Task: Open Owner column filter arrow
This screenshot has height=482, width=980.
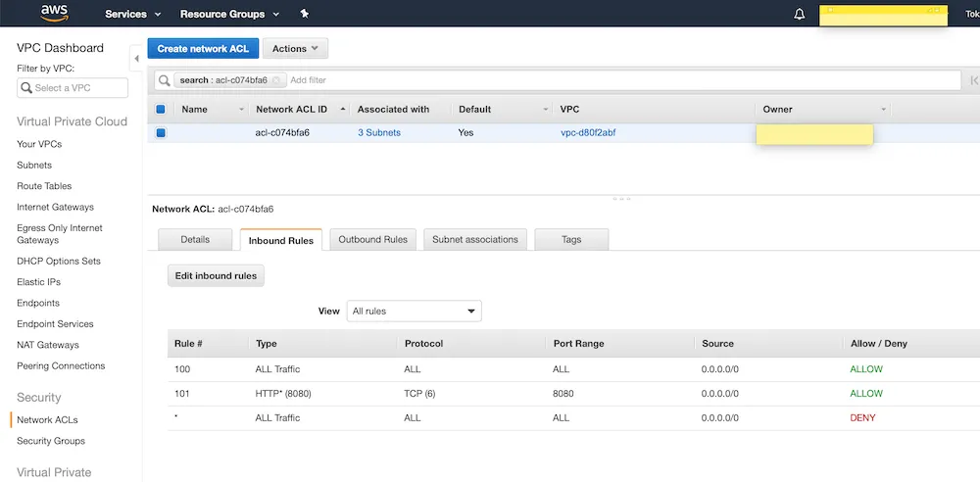Action: [883, 110]
